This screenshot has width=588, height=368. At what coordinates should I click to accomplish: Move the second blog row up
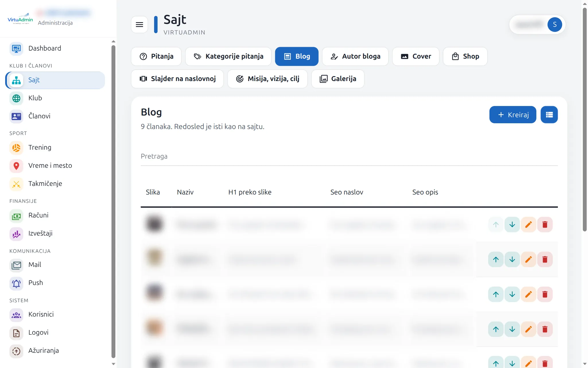click(496, 259)
